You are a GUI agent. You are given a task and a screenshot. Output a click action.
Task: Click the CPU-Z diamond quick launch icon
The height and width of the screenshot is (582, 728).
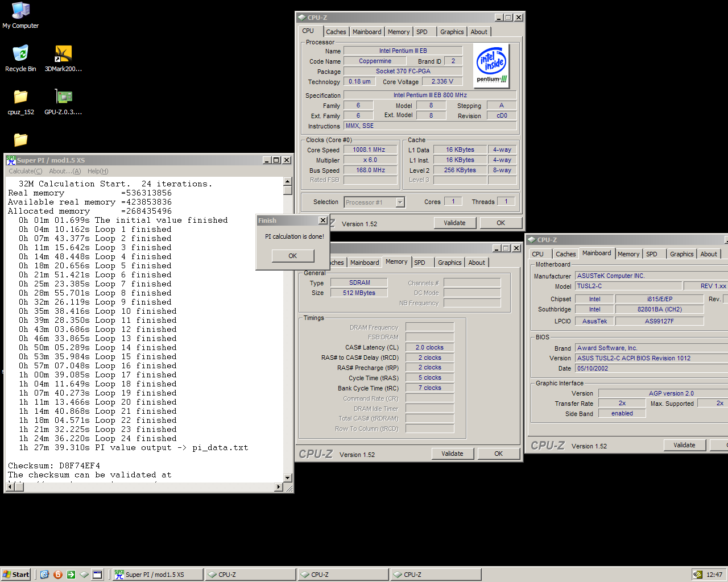(x=84, y=575)
